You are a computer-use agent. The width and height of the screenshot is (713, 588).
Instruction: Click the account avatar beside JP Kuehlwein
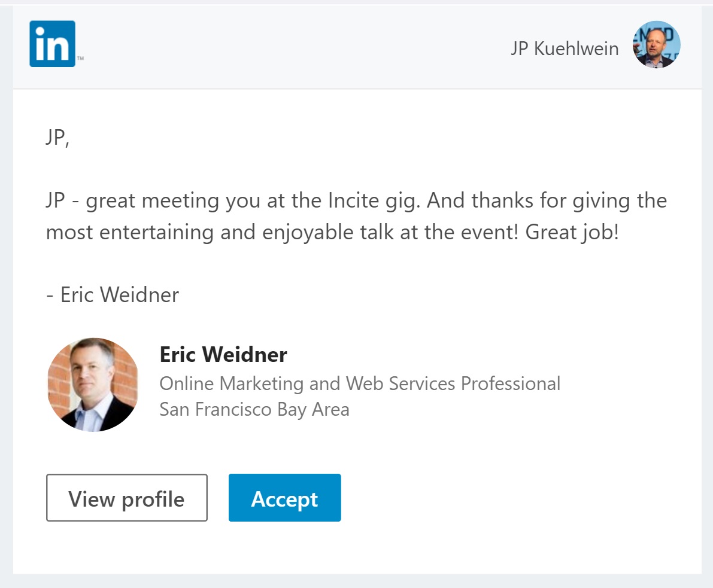656,44
